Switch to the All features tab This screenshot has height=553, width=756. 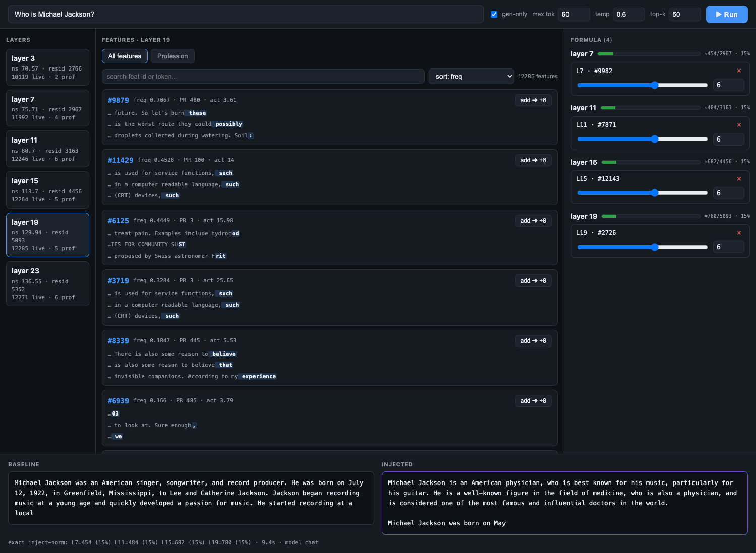[x=124, y=56]
